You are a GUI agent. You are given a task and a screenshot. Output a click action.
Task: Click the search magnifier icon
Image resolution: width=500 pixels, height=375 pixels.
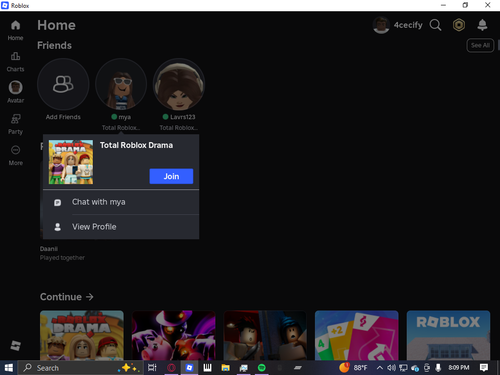coord(435,25)
